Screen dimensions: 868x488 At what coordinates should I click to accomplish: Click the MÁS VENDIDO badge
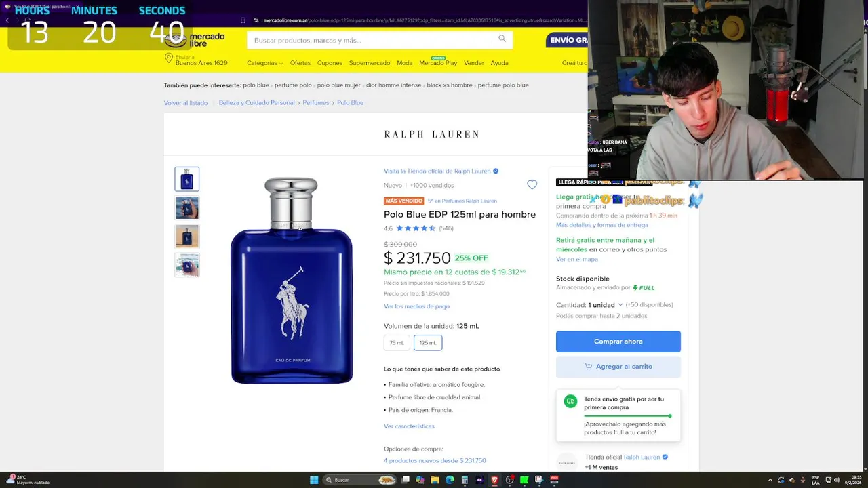[404, 201]
